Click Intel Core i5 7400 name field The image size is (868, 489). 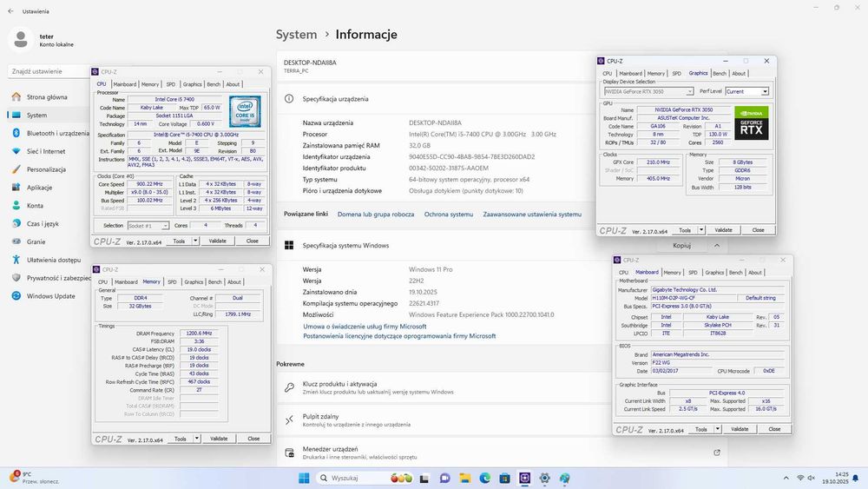174,99
